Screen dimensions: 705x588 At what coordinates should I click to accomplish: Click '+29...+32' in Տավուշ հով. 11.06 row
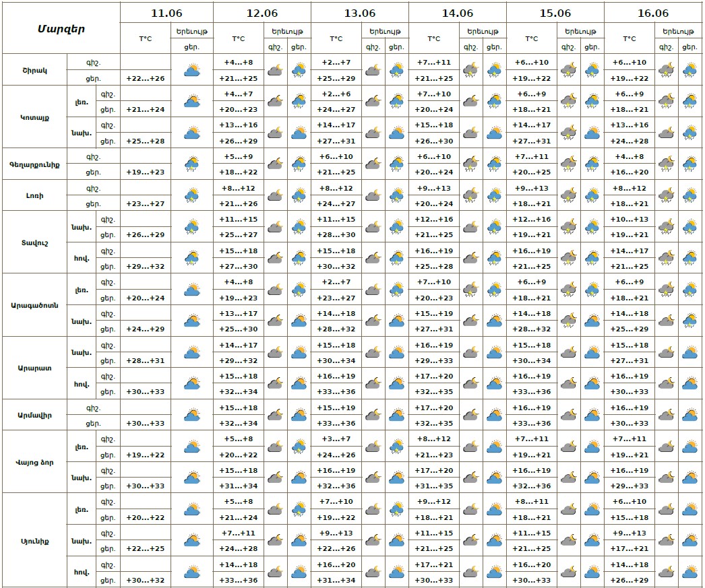[x=145, y=266]
